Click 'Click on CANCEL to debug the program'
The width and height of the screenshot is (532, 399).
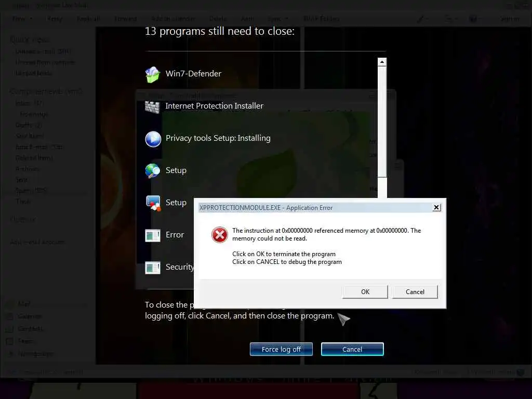point(287,262)
